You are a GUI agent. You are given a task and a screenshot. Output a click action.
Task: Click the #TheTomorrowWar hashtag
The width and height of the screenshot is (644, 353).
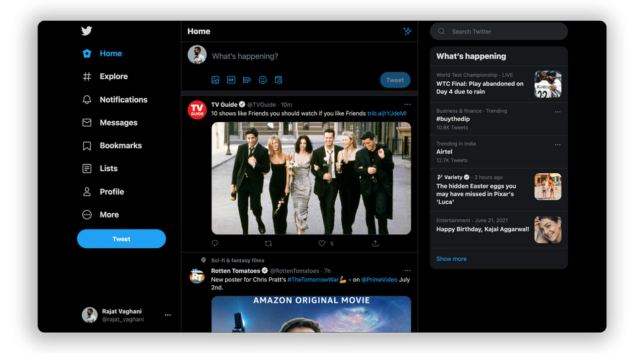click(313, 279)
